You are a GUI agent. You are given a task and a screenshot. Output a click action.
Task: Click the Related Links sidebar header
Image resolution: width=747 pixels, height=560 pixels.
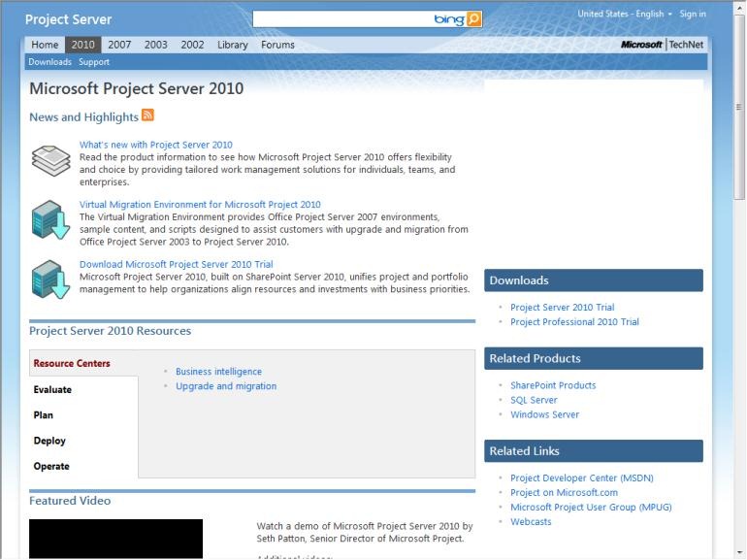594,451
